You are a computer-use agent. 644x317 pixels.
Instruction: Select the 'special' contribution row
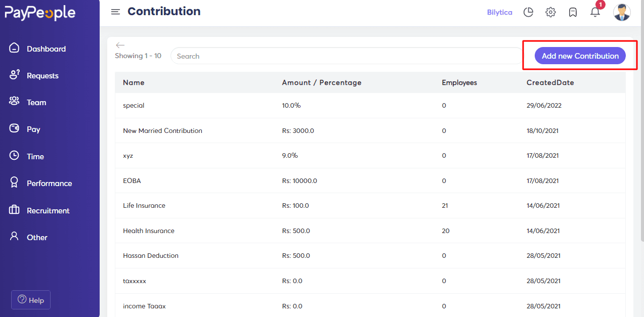[370, 105]
